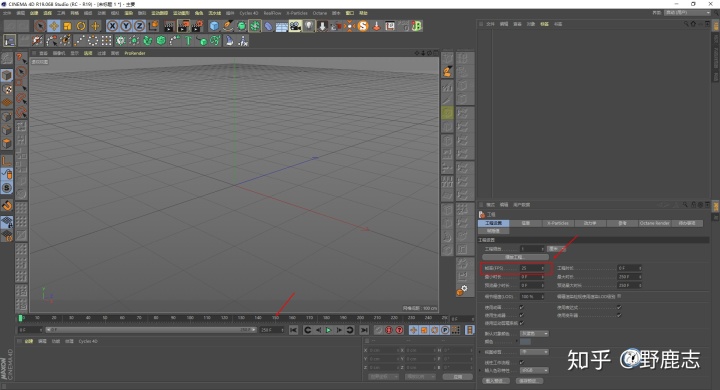Render the view with clapperboard icon
Image resolution: width=720 pixels, height=390 pixels.
pyautogui.click(x=169, y=26)
